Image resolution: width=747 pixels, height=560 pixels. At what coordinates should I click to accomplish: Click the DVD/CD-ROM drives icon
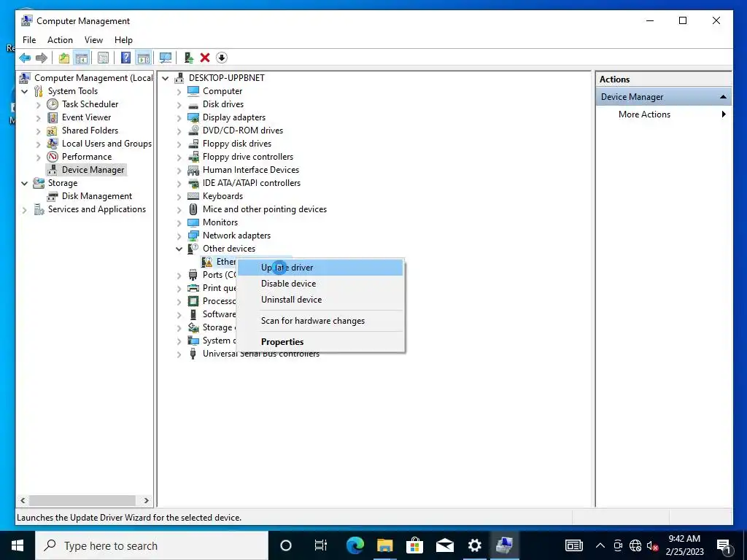click(x=193, y=131)
